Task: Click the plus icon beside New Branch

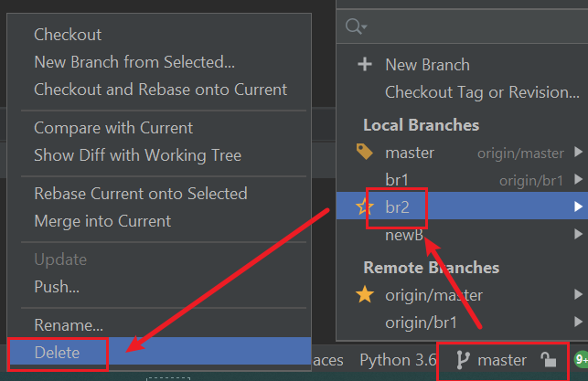Action: (x=365, y=65)
